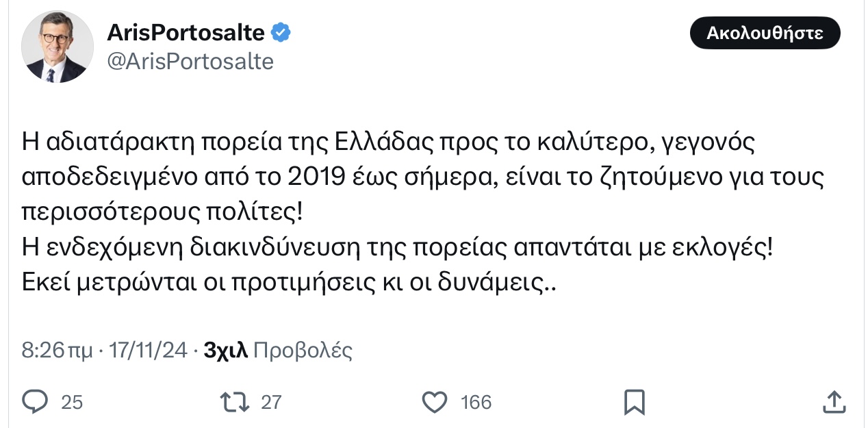The image size is (868, 428).
Task: Select the 17/11/24 date text
Action: [147, 351]
